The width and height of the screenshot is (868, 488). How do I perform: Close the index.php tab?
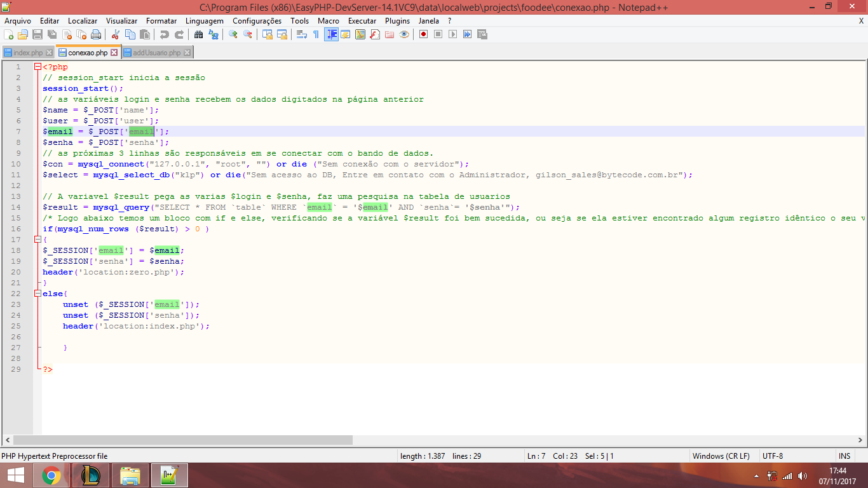pyautogui.click(x=49, y=53)
